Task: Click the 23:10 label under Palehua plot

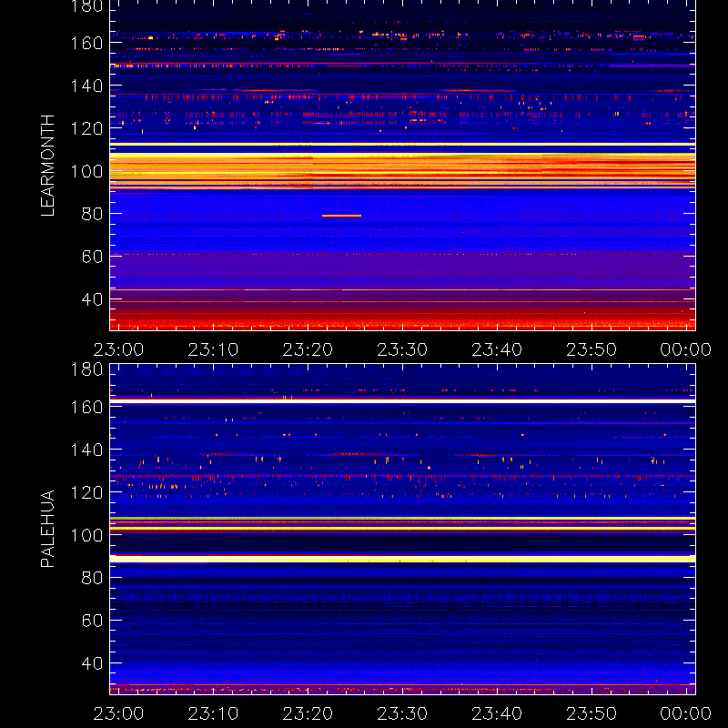Action: [x=213, y=713]
